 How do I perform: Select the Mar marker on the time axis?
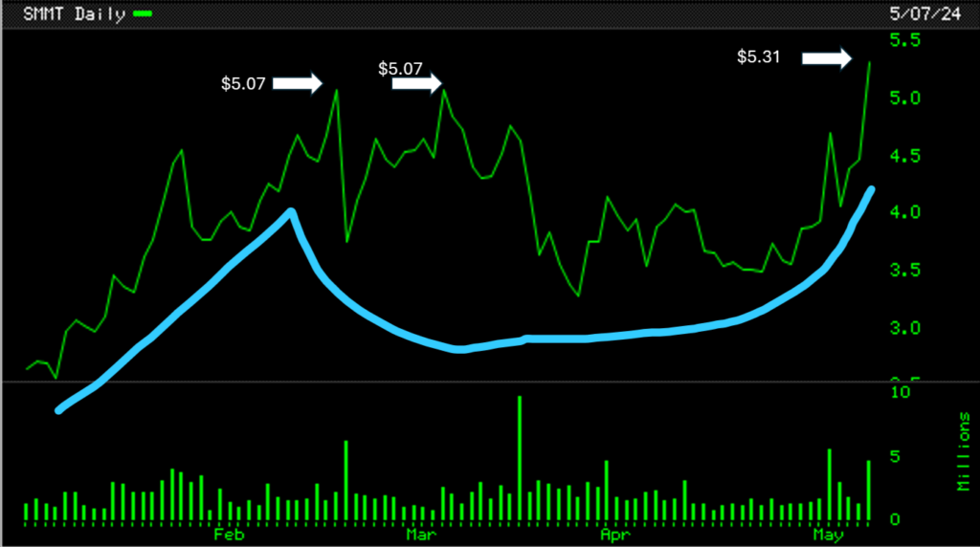[417, 535]
